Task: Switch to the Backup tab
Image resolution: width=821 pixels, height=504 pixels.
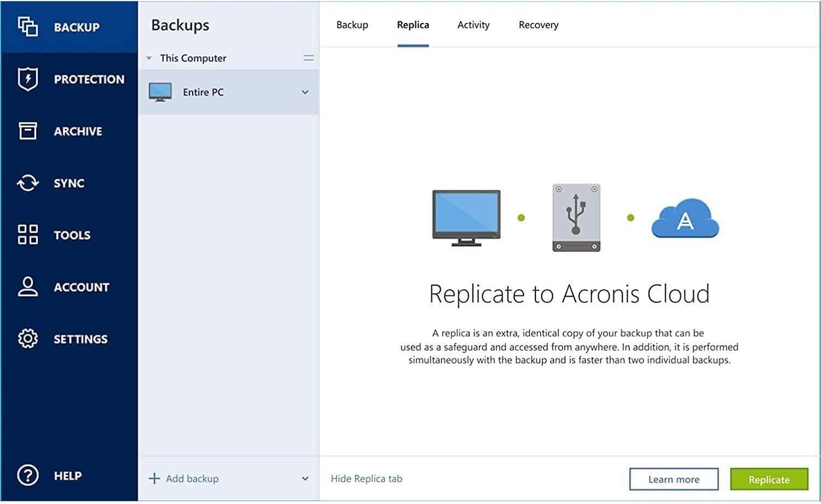Action: 352,25
